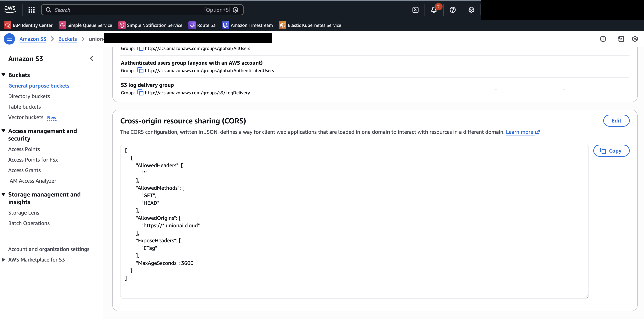
Task: Collapse Storage management and insights section
Action: tap(4, 194)
